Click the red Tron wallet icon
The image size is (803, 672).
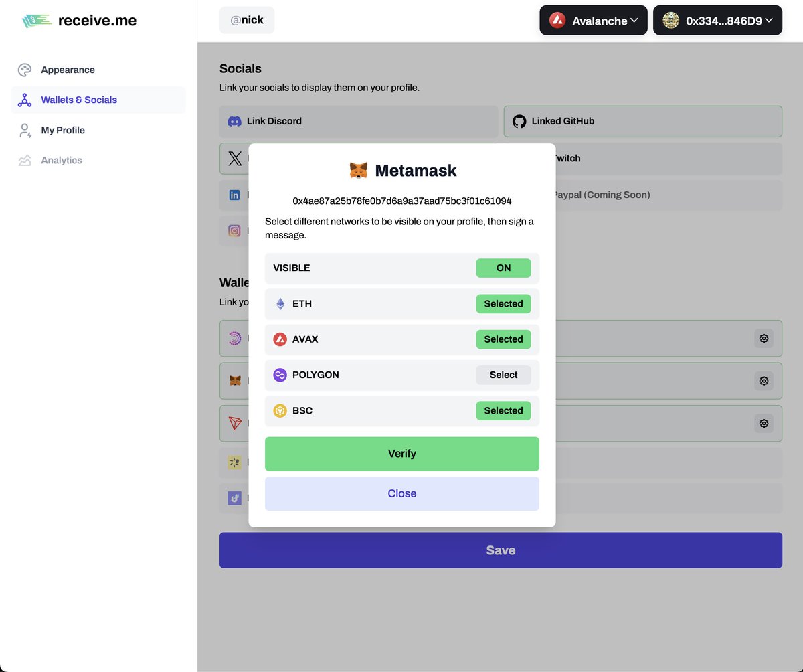pyautogui.click(x=234, y=423)
